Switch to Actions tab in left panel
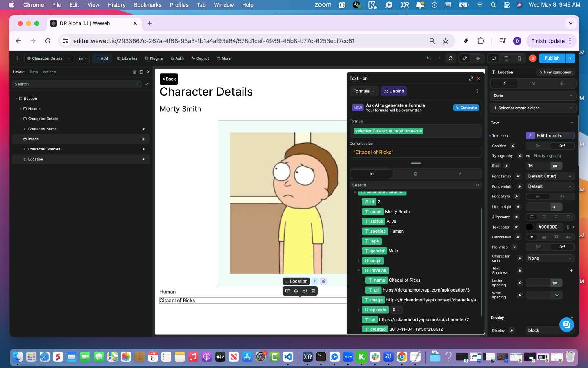The image size is (588, 368). 49,72
